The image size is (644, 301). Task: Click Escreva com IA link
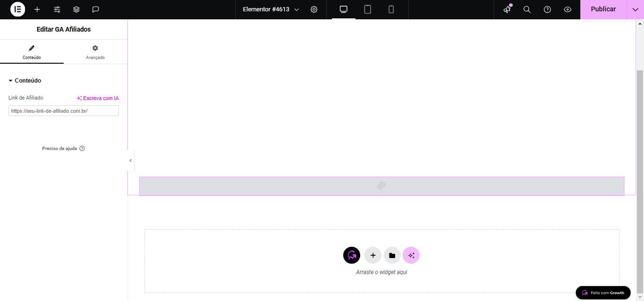click(98, 98)
